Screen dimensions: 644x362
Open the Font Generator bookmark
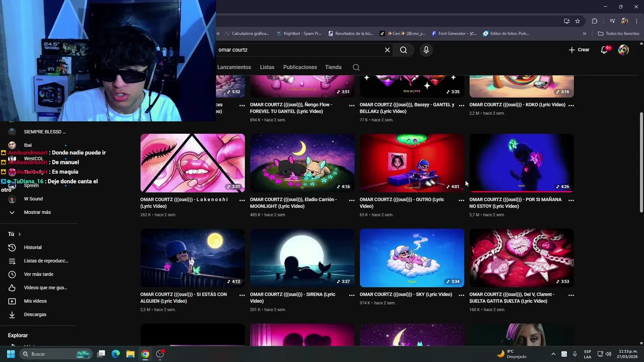[x=453, y=34]
